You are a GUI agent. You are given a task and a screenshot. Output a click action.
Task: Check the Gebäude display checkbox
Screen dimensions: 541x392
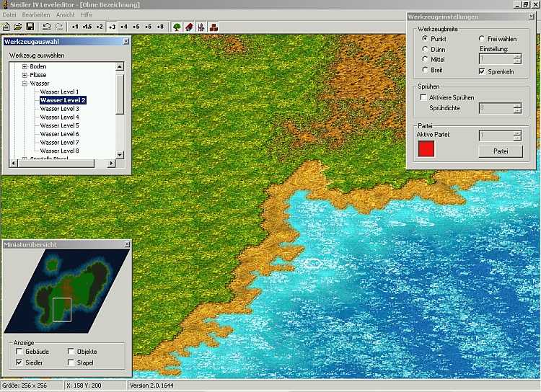19,352
